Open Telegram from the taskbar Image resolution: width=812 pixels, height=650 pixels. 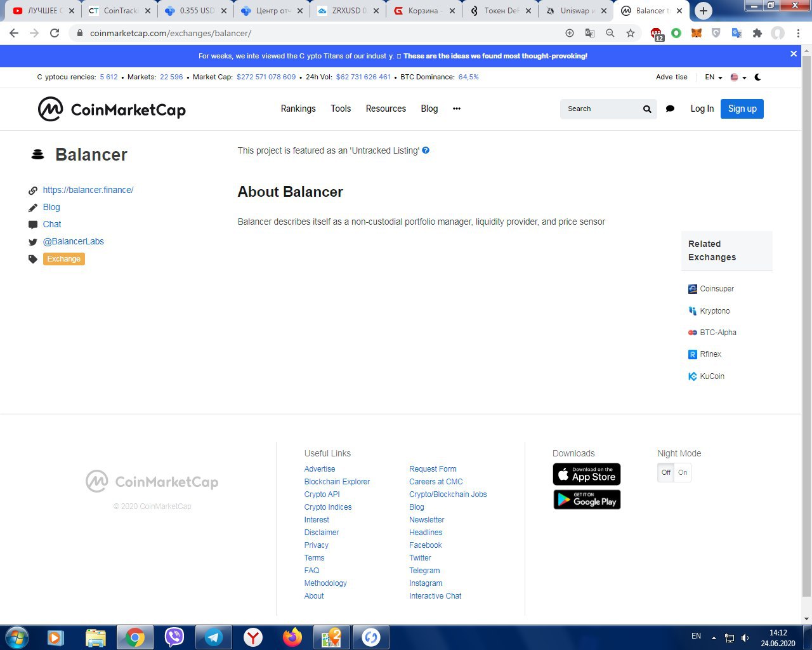point(213,637)
